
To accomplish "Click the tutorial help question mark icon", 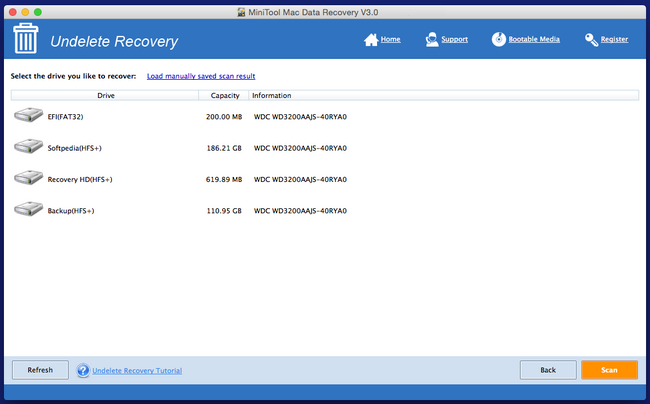I will 83,370.
